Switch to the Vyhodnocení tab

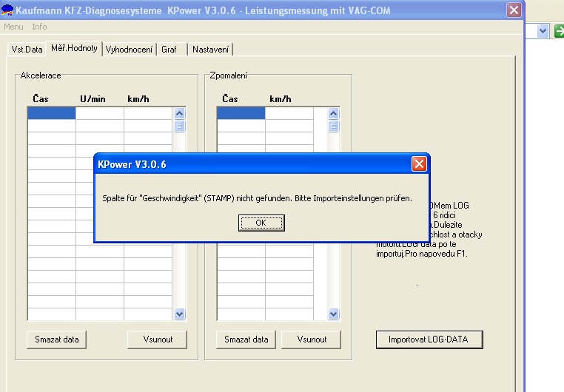(x=129, y=50)
